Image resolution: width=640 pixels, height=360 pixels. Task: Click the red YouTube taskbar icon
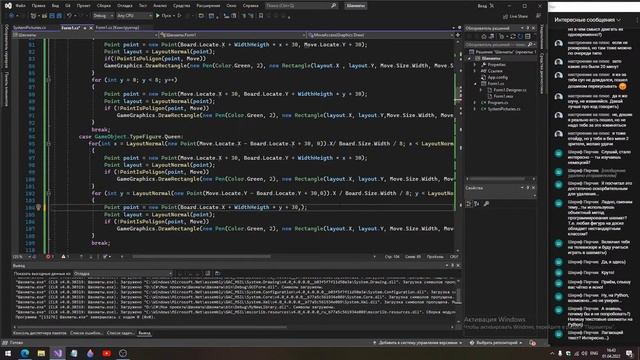(x=107, y=353)
